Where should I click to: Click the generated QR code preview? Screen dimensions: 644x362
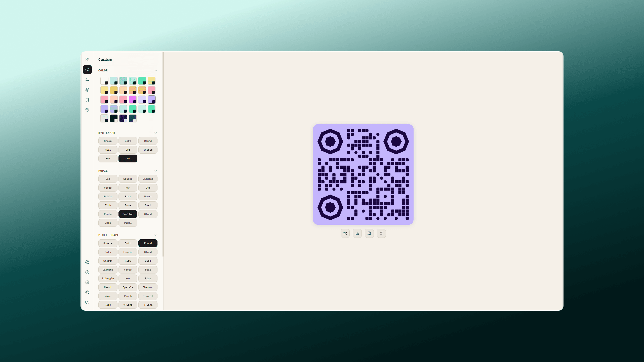363,174
